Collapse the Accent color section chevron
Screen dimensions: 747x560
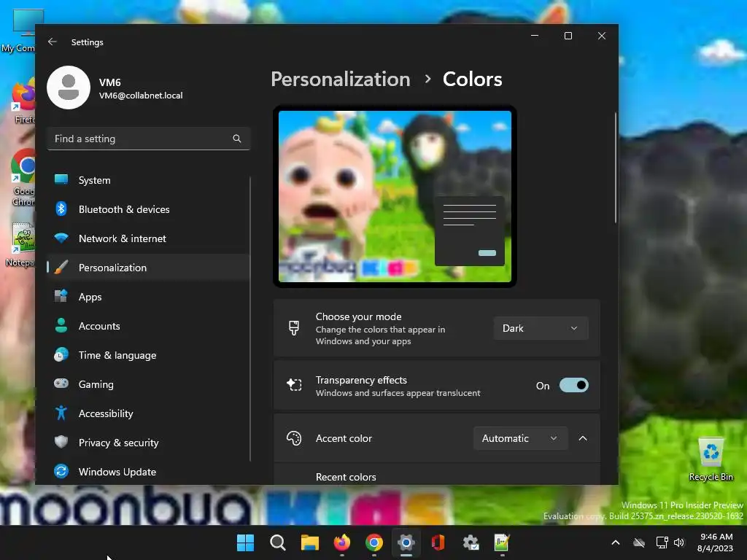click(x=583, y=438)
